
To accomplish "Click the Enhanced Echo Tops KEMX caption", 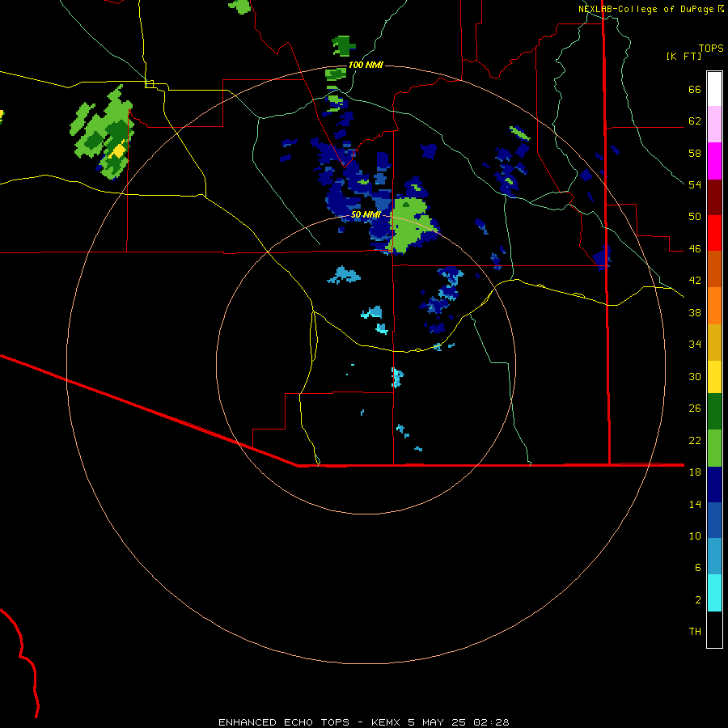I will (x=363, y=722).
